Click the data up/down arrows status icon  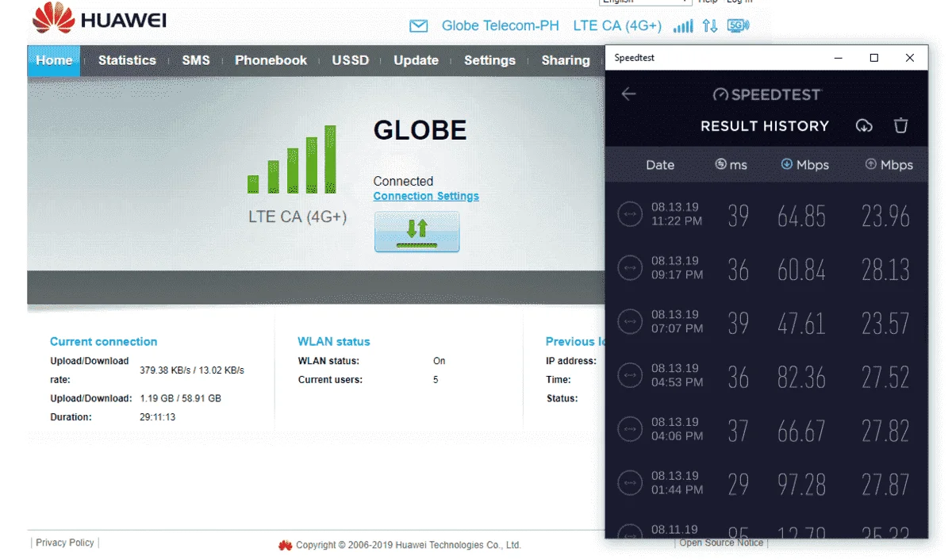click(x=710, y=26)
